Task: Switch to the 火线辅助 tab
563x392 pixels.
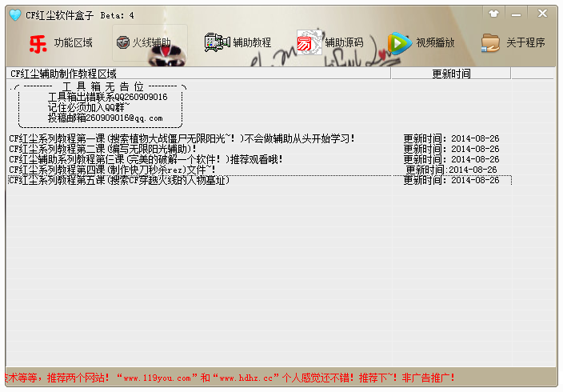Action: click(151, 42)
